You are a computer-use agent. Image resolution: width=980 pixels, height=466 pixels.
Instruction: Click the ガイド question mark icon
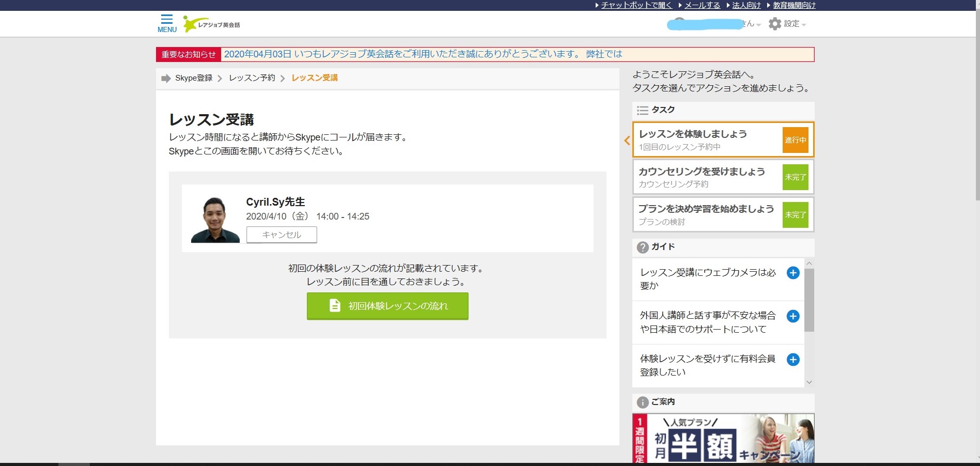point(642,247)
